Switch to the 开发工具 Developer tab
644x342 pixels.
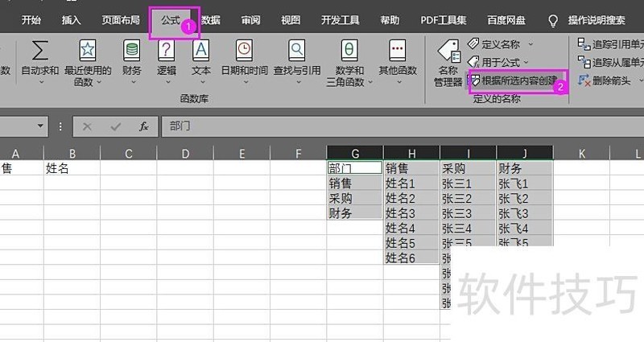coord(340,20)
